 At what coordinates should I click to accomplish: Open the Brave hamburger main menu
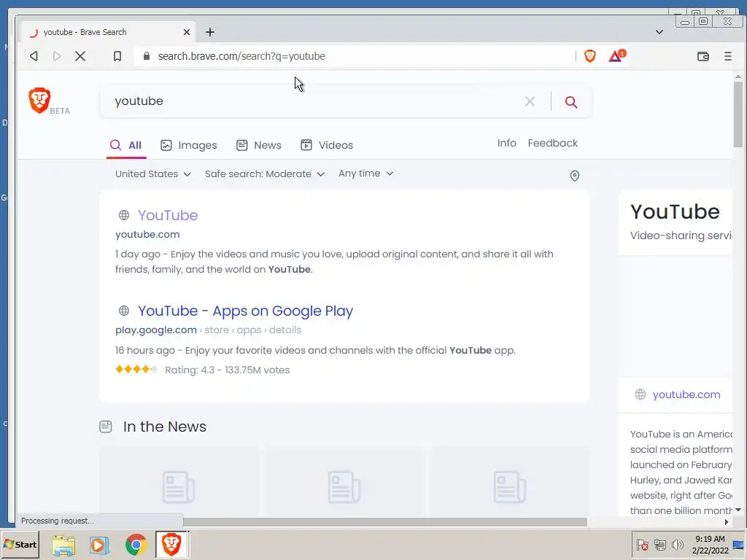[x=727, y=56]
